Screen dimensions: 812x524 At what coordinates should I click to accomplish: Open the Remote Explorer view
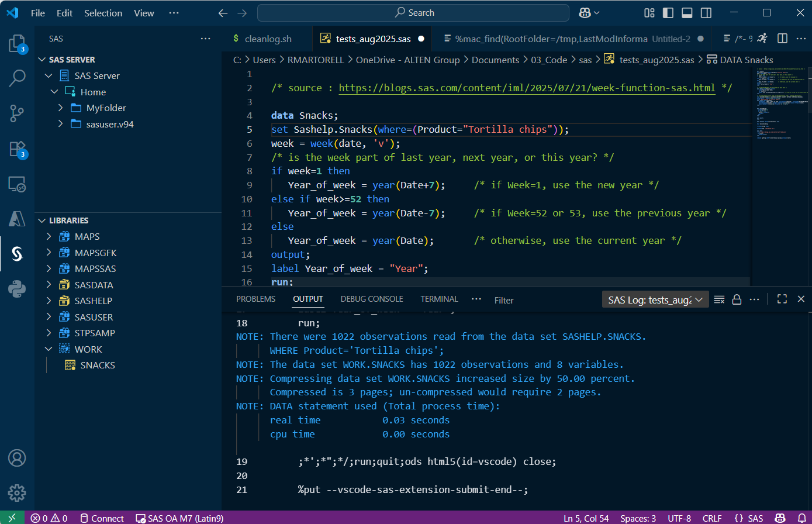click(17, 184)
